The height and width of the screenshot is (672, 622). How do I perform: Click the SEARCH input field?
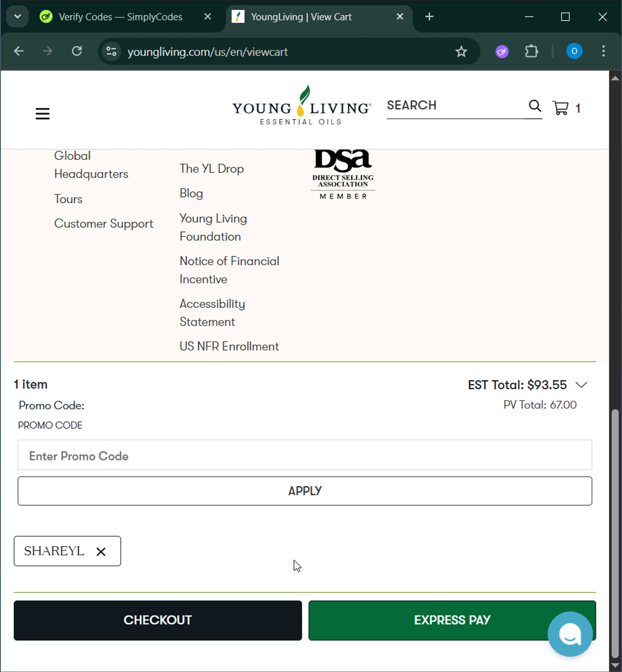(x=455, y=106)
